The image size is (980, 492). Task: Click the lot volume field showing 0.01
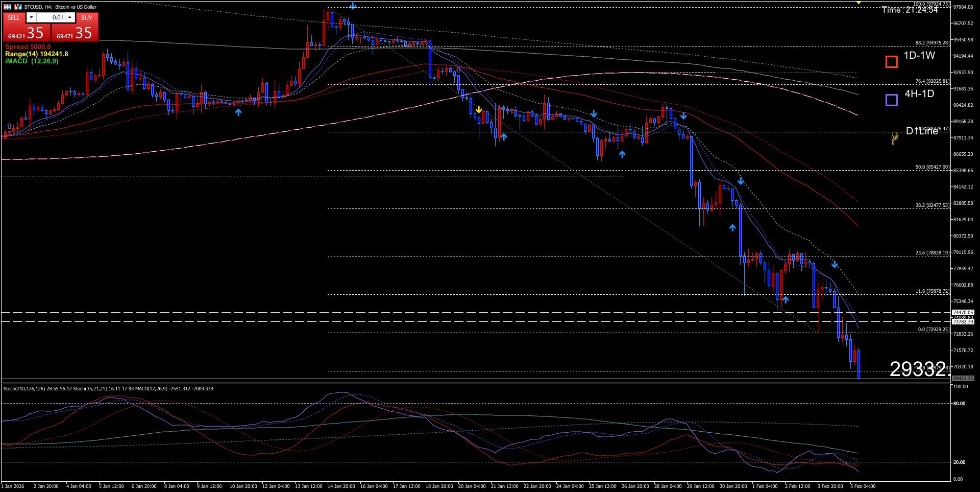tap(51, 17)
